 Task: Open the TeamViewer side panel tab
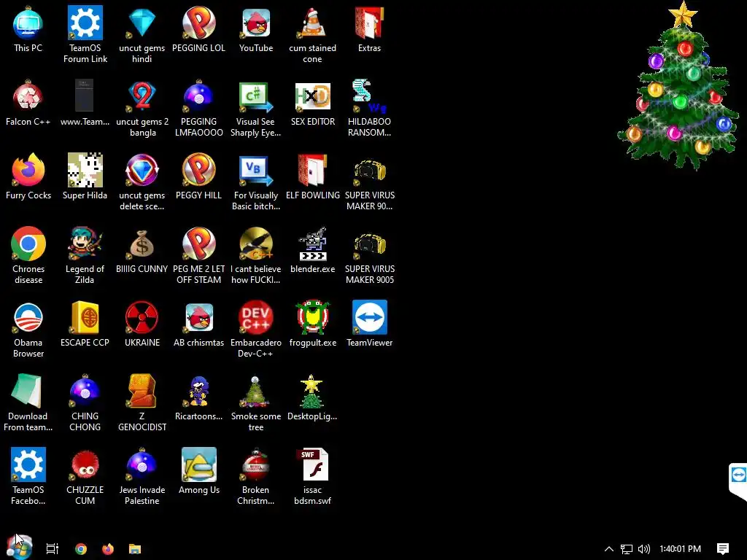(738, 480)
